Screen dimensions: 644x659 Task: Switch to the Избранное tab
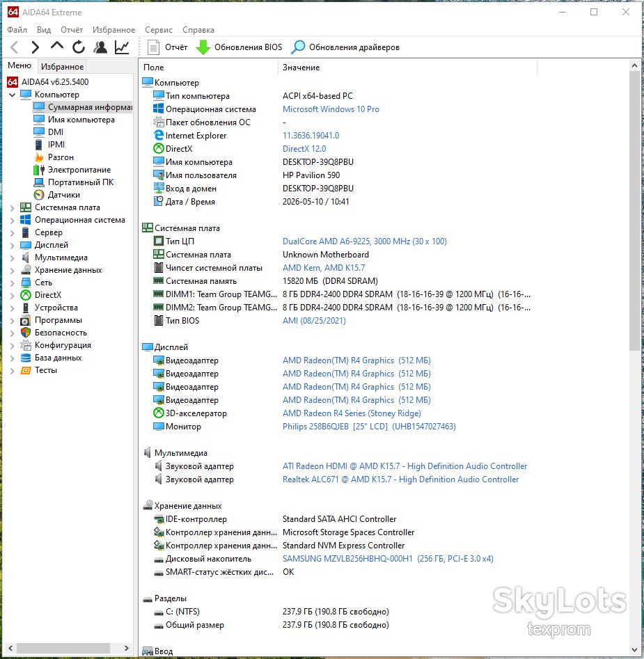tap(62, 66)
